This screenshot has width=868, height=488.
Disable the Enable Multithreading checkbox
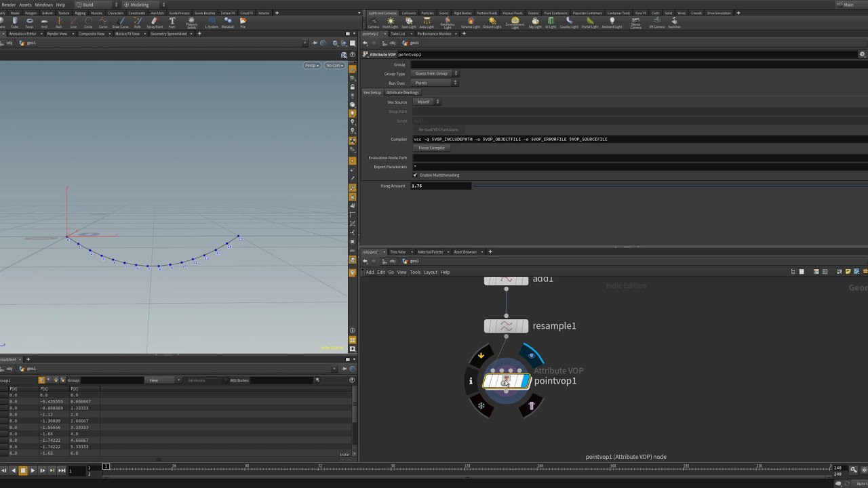[415, 175]
